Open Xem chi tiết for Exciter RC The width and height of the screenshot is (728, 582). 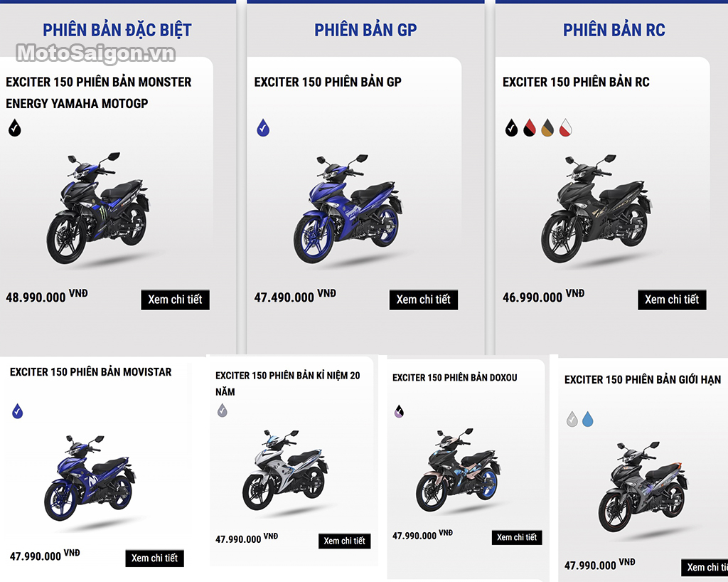[672, 300]
